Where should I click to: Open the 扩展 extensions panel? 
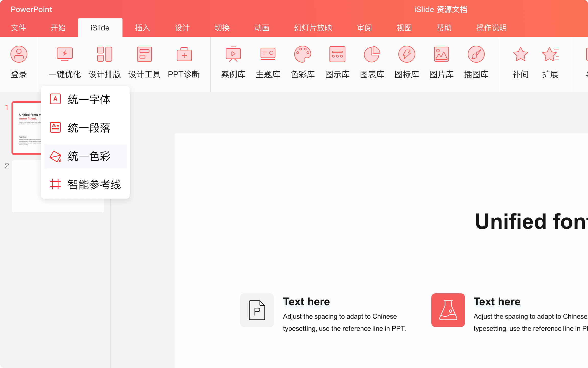550,63
